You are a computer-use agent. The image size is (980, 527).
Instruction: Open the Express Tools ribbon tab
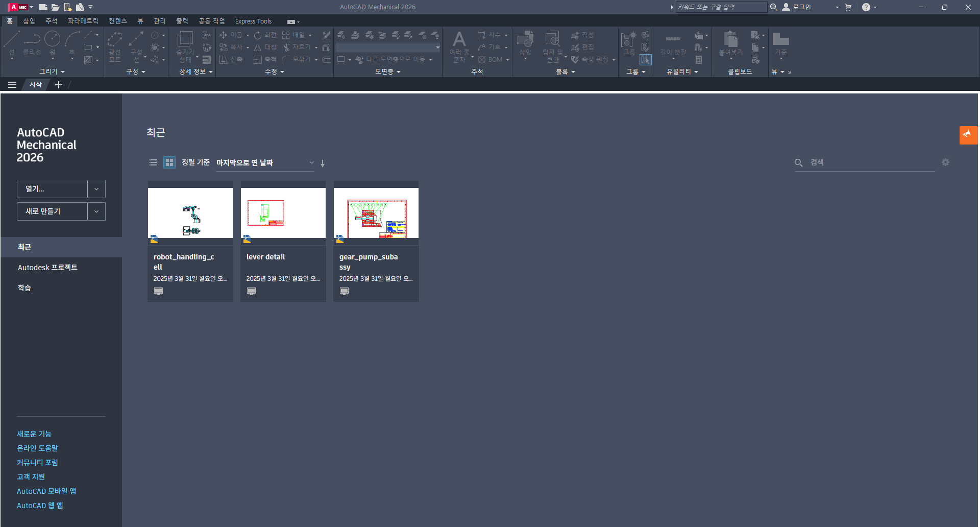pyautogui.click(x=253, y=21)
